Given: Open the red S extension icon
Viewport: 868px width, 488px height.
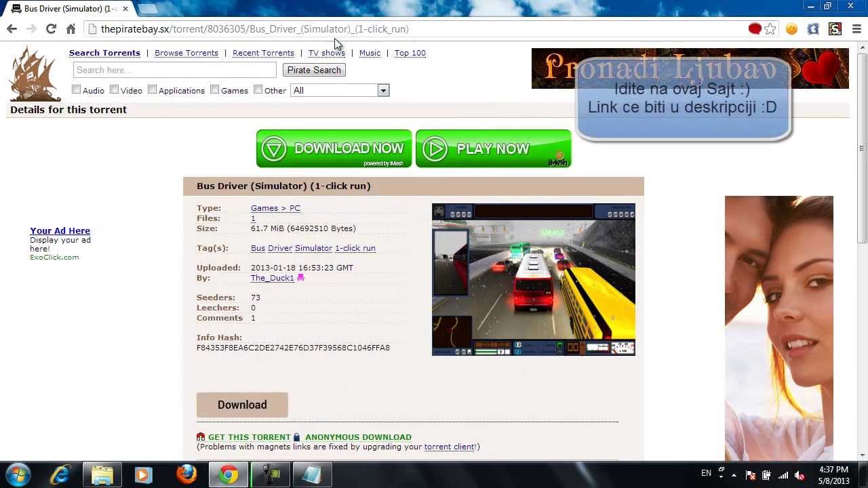Looking at the screenshot, I should 835,29.
